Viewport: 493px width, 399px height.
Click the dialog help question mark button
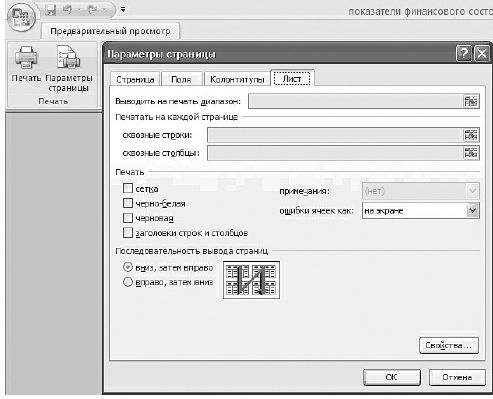[464, 54]
